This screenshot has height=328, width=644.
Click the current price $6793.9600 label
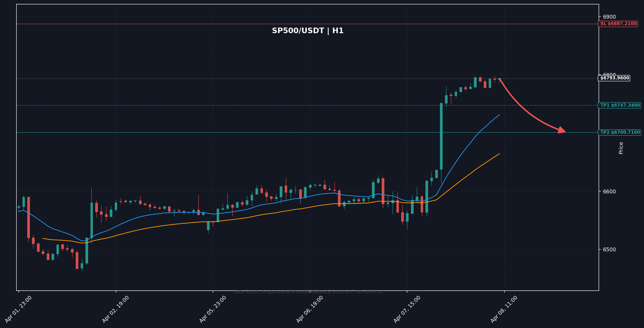point(614,78)
